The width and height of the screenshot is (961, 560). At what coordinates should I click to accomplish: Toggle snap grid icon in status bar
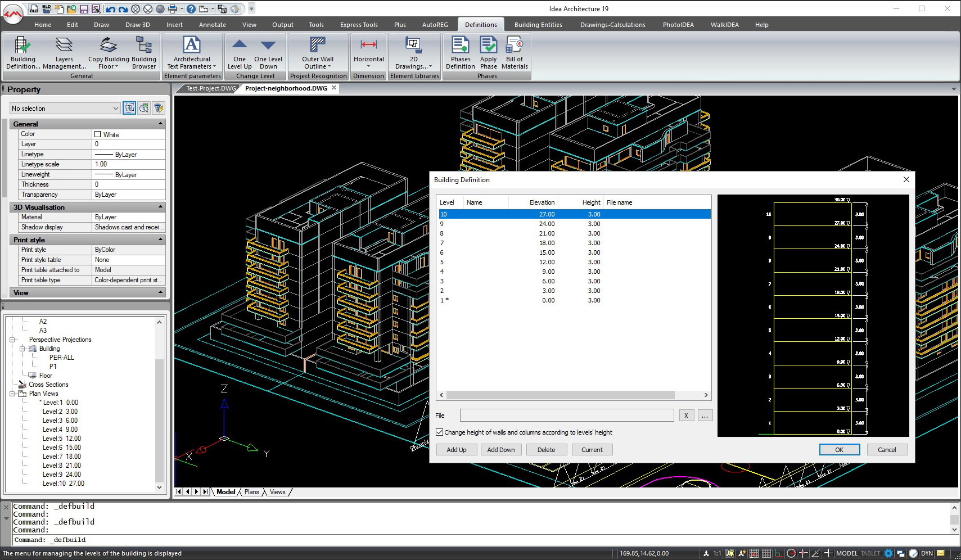point(754,553)
